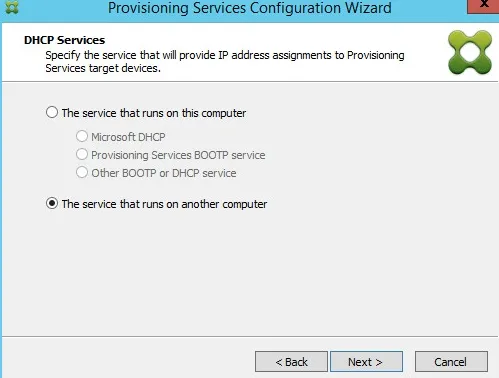Viewport: 499px width, 378px height.
Task: Go to previous page with Back button
Action: tap(291, 361)
